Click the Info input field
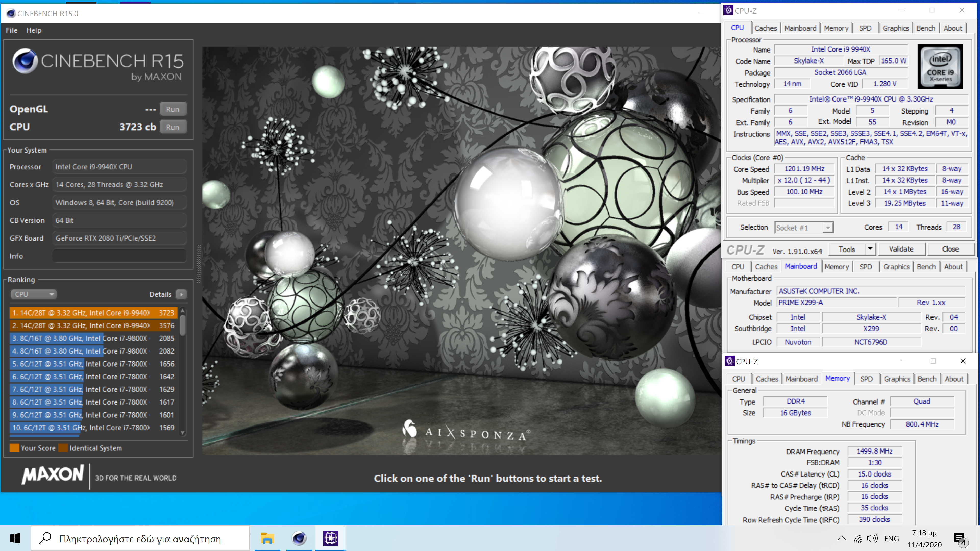Viewport: 980px width, 551px height. click(119, 256)
